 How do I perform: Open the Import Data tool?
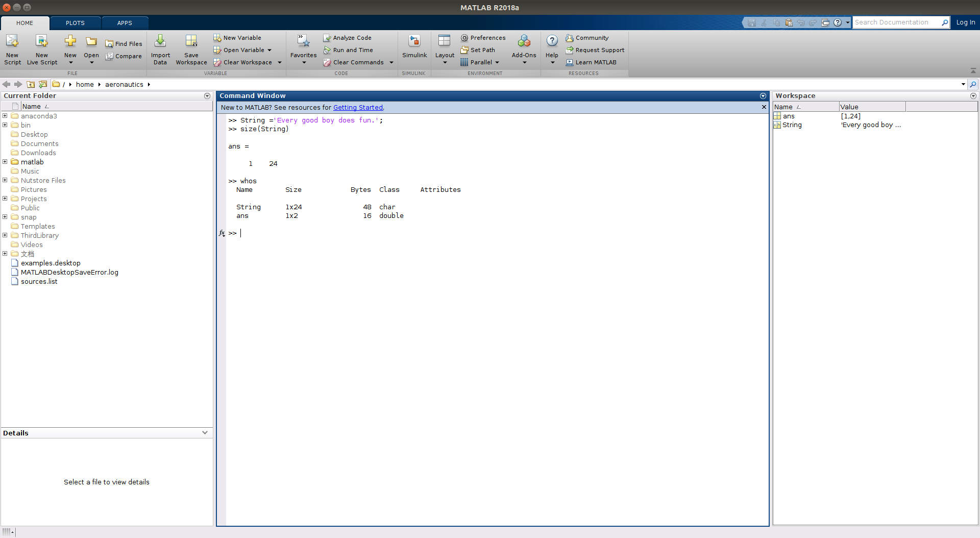[160, 48]
